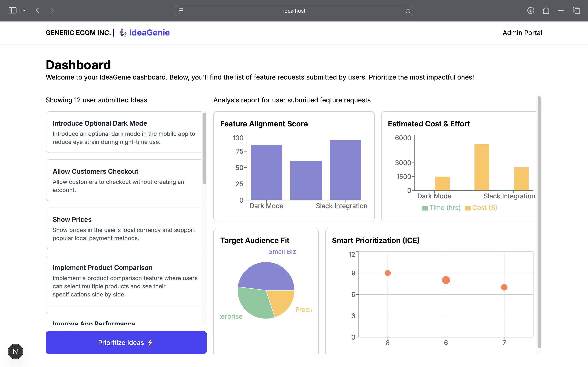
Task: Open a new tab with plus icon
Action: (561, 10)
